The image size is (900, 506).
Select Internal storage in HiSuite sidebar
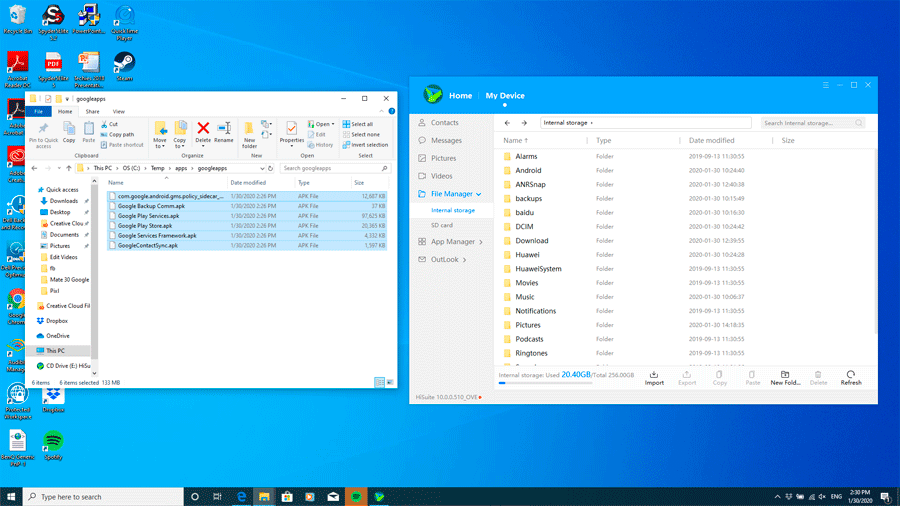coord(453,211)
